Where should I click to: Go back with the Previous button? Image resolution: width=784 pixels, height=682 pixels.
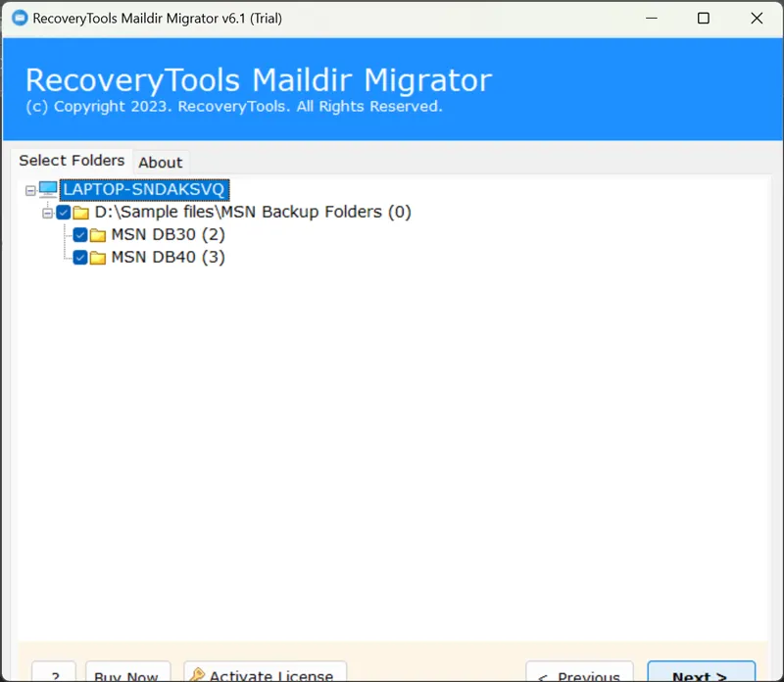[577, 674]
